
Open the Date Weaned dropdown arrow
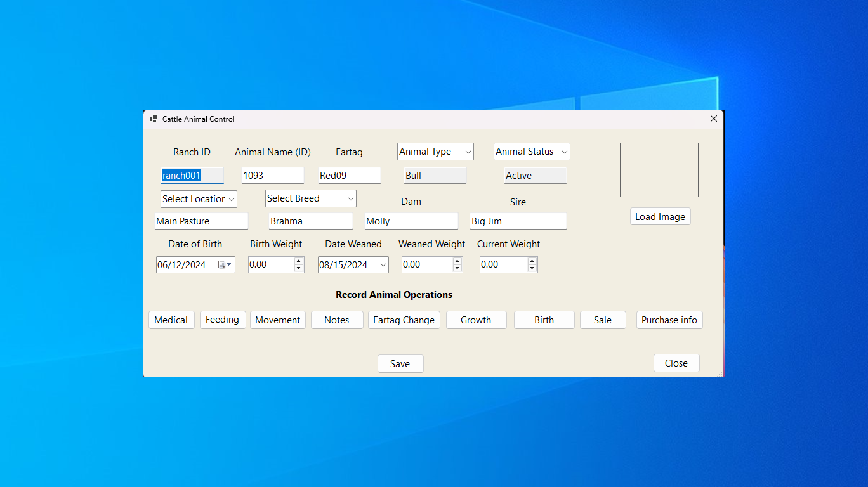(x=383, y=265)
